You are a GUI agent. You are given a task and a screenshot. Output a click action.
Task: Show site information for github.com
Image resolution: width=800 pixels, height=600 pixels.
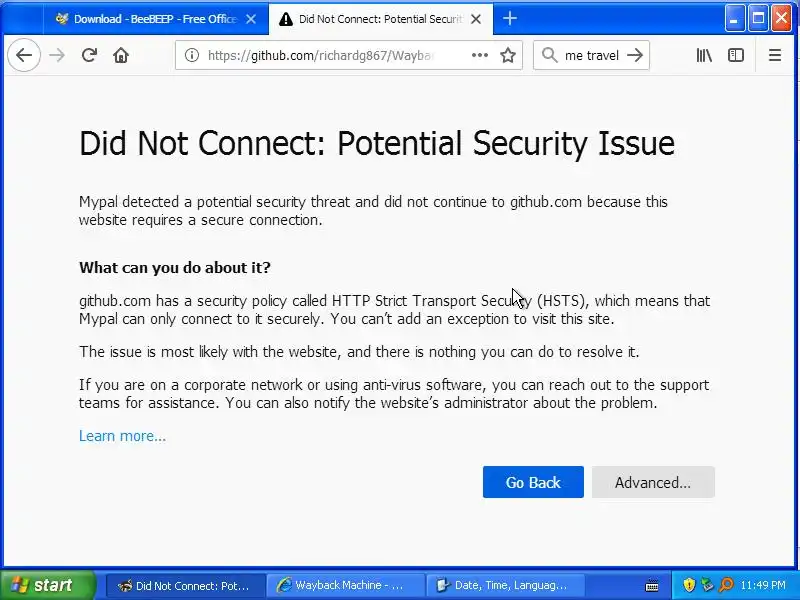coord(192,56)
